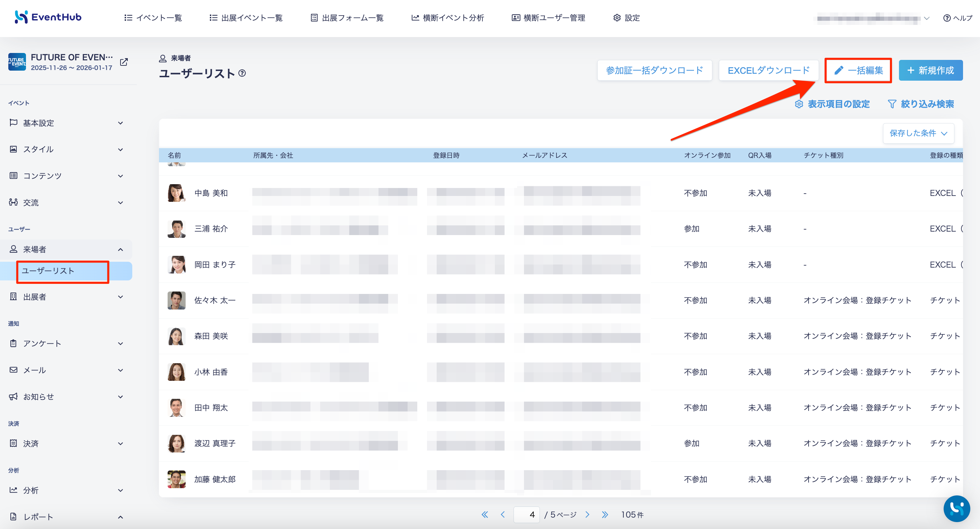Collapse 来場者 chevron
The width and height of the screenshot is (980, 529).
tap(121, 250)
